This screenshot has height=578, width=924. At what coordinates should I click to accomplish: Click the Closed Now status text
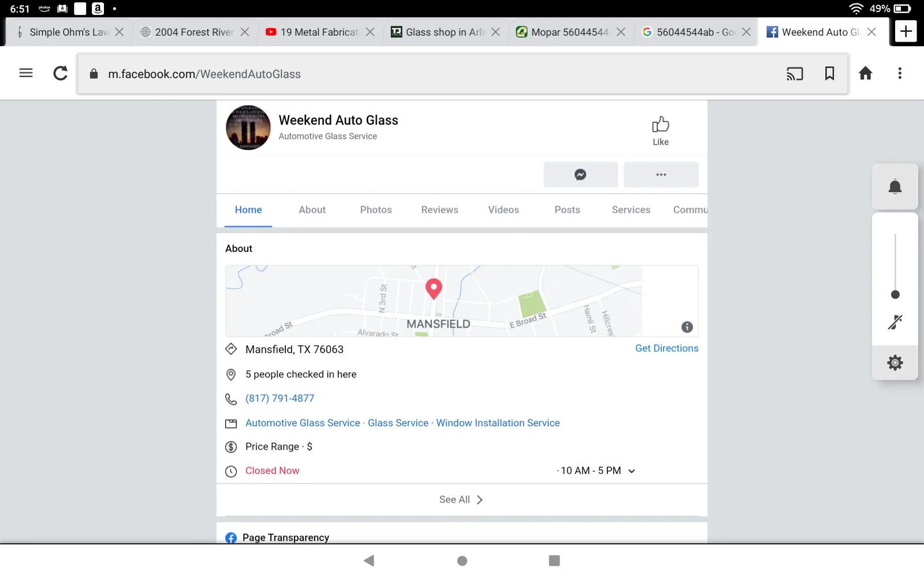click(x=273, y=470)
